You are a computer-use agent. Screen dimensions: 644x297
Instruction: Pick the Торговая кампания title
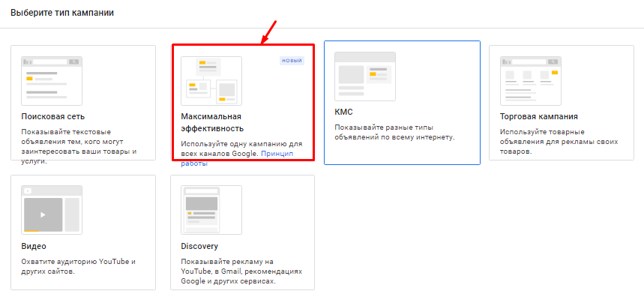pos(539,116)
